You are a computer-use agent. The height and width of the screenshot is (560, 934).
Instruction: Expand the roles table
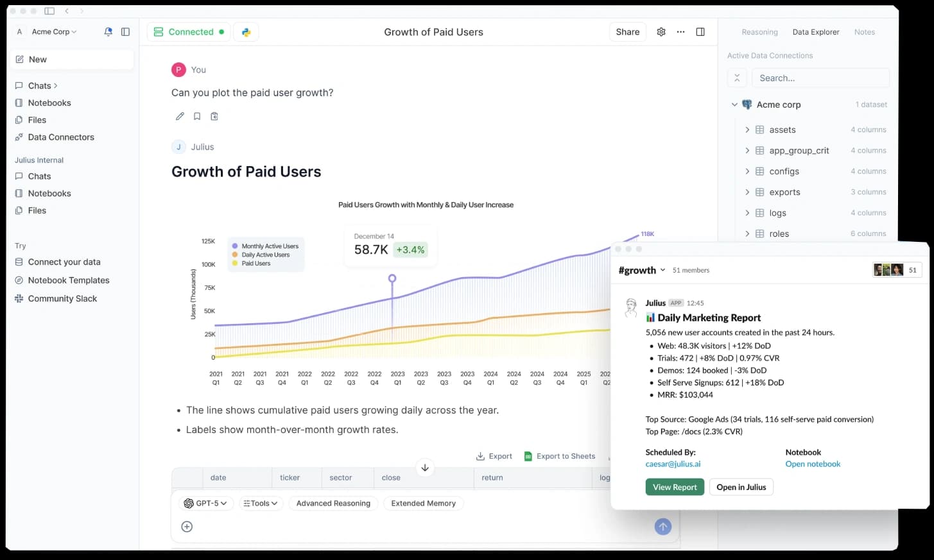tap(747, 233)
